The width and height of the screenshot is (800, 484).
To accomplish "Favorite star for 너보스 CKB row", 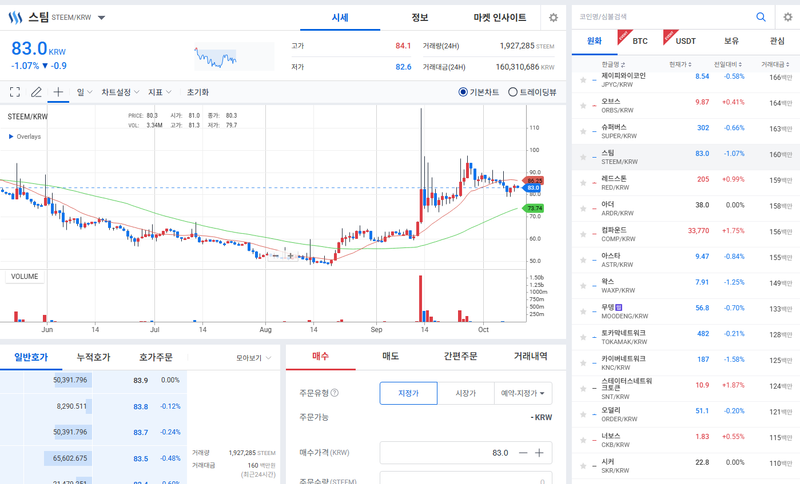I will tap(583, 440).
